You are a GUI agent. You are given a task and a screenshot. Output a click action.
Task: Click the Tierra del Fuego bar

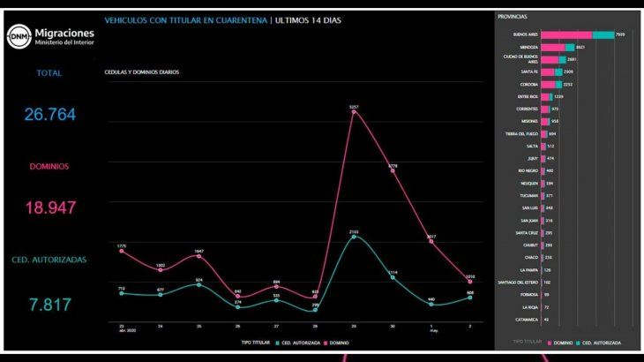point(543,133)
